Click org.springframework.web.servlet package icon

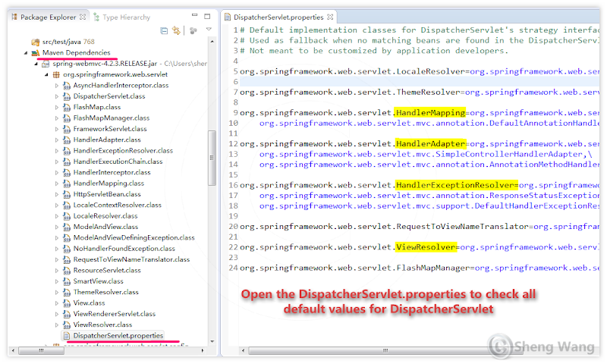coord(56,74)
